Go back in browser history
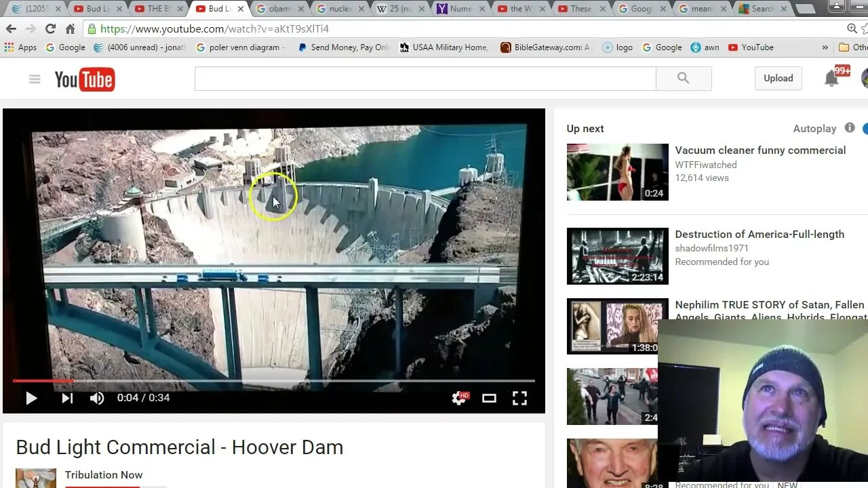 [11, 29]
